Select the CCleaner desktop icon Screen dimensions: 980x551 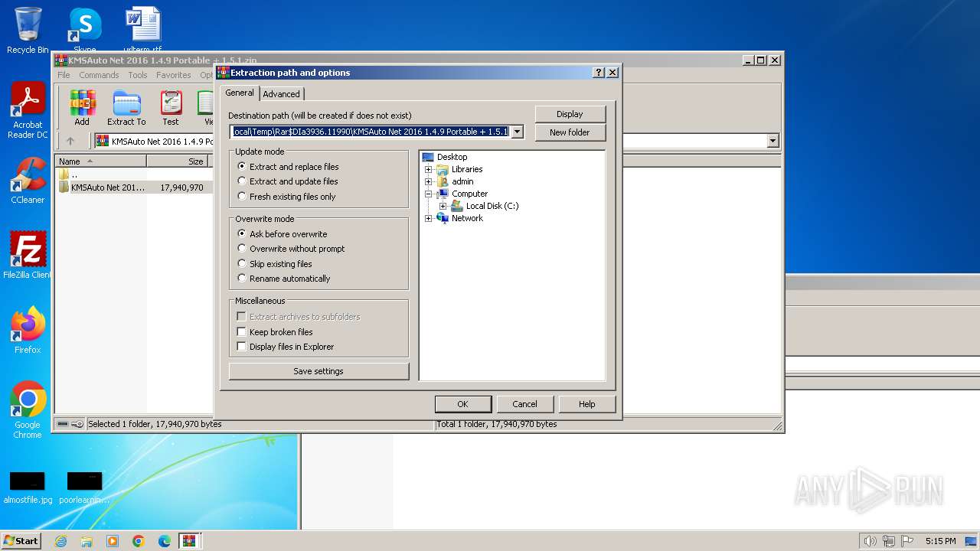click(28, 181)
